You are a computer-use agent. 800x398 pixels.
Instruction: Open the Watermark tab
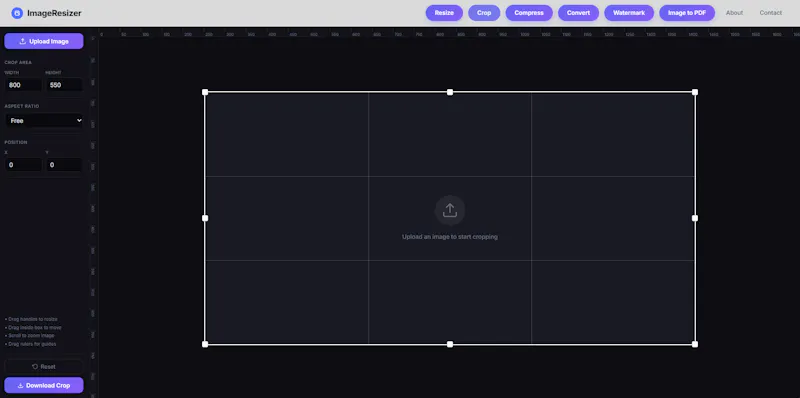[629, 13]
